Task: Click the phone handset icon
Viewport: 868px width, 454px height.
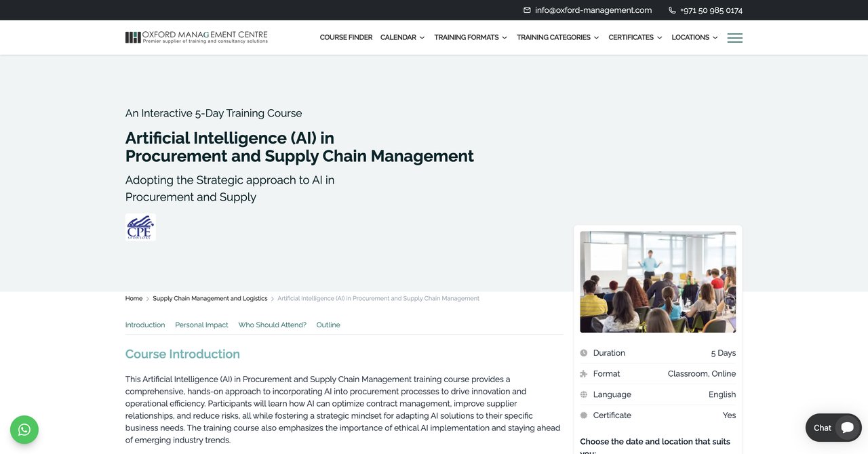Action: click(x=672, y=10)
